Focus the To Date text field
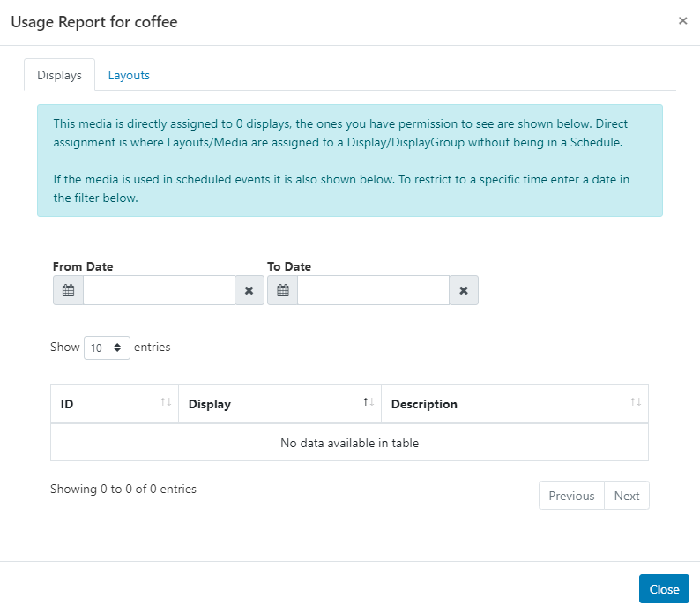Screen dimensions: 700x613 373,290
